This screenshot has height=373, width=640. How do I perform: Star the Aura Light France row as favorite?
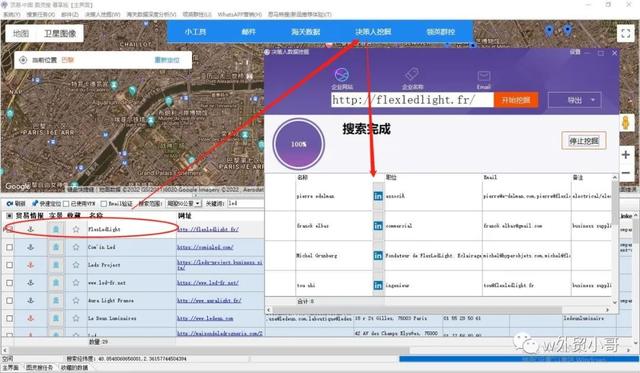click(76, 300)
